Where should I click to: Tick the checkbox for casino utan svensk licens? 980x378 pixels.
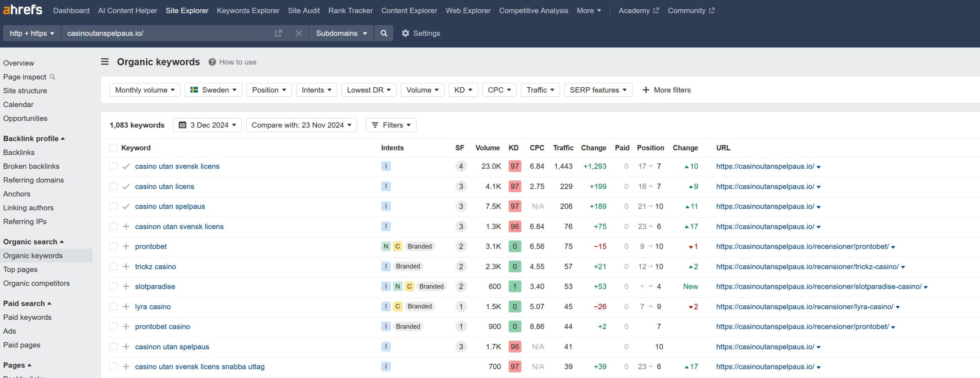113,166
